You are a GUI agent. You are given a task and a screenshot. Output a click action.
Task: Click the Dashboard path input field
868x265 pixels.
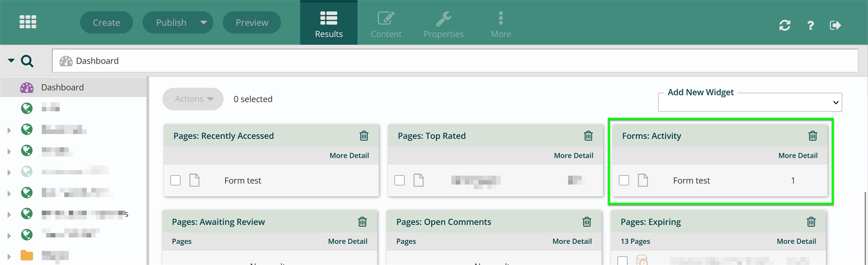455,61
